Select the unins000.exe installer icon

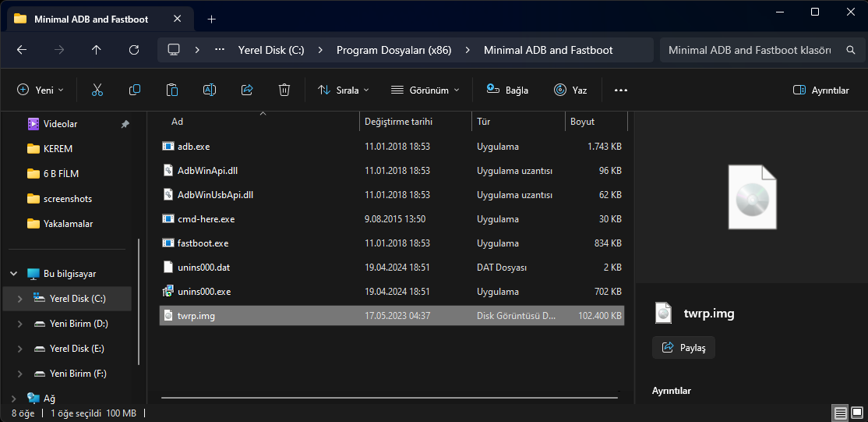168,291
